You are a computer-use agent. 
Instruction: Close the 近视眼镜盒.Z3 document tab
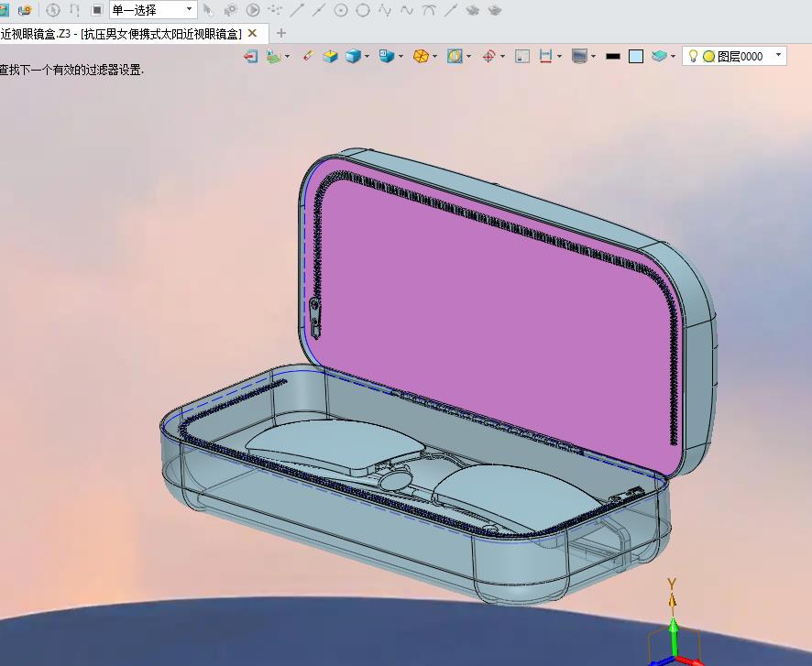pos(253,34)
